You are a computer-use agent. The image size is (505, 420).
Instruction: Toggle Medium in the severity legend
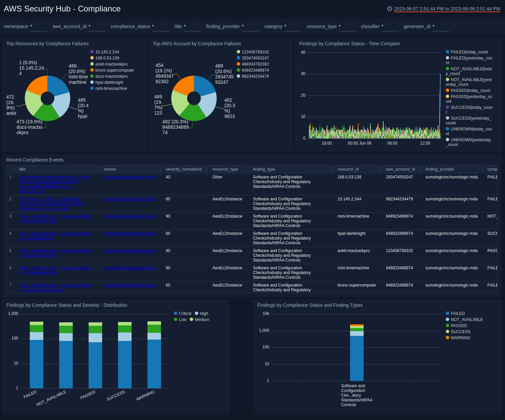click(199, 320)
